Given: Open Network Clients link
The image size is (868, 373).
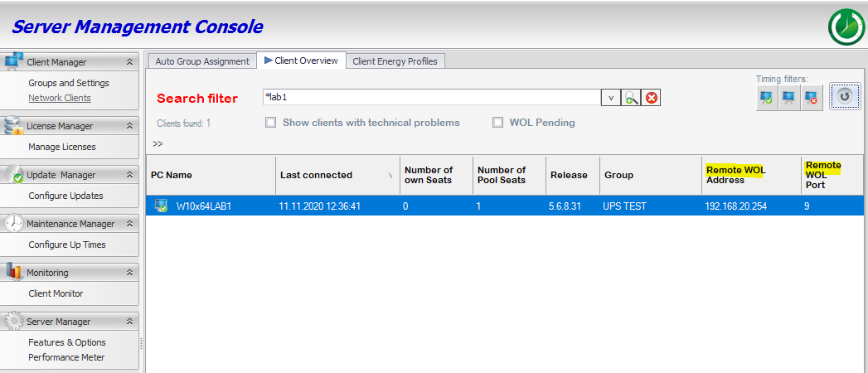Looking at the screenshot, I should point(60,98).
